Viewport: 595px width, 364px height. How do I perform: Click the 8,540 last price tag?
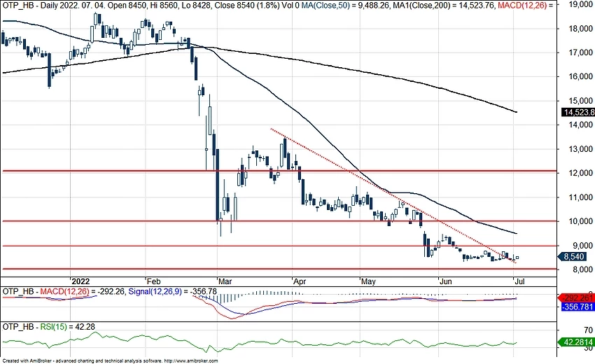573,257
